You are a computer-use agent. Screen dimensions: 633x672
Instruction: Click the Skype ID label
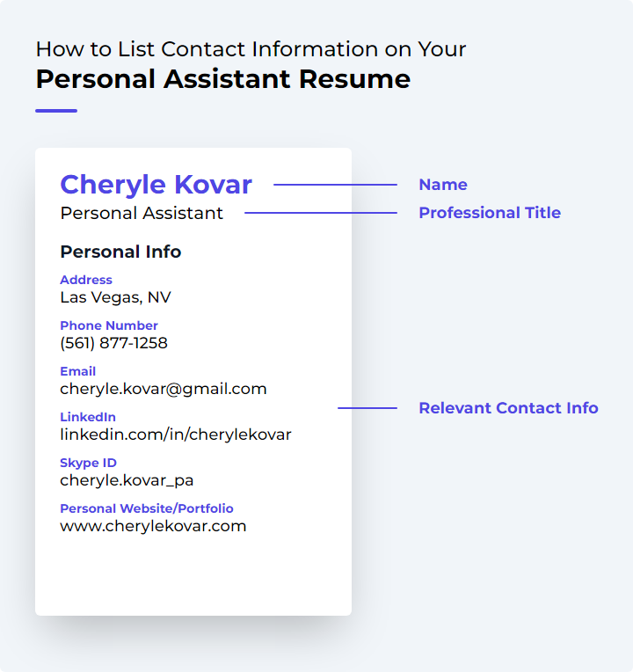click(x=88, y=463)
